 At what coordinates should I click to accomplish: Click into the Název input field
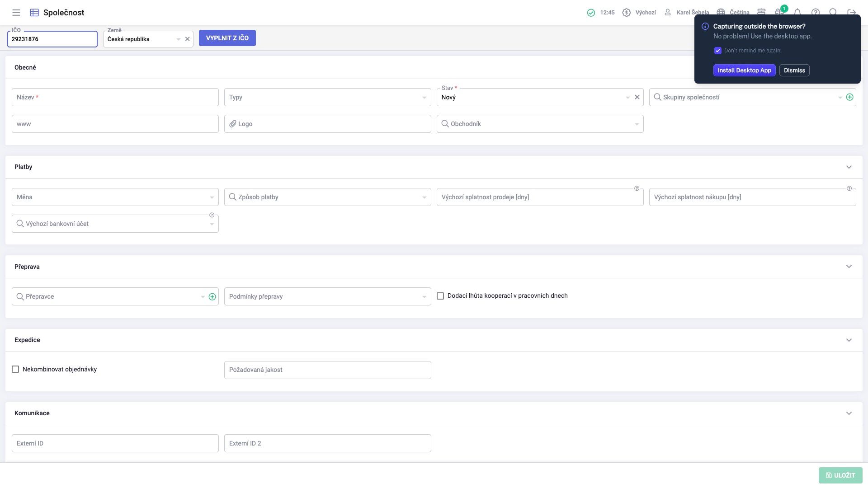(x=115, y=97)
